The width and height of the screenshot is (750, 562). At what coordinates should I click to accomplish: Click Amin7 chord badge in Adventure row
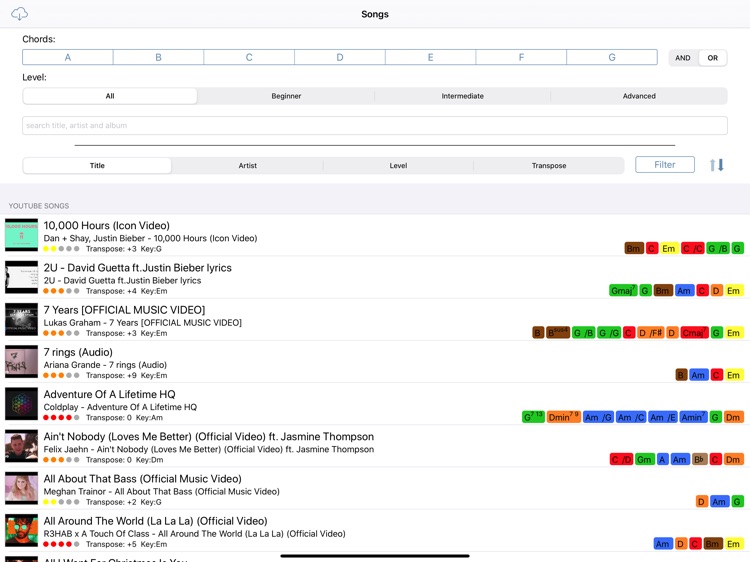pos(694,417)
